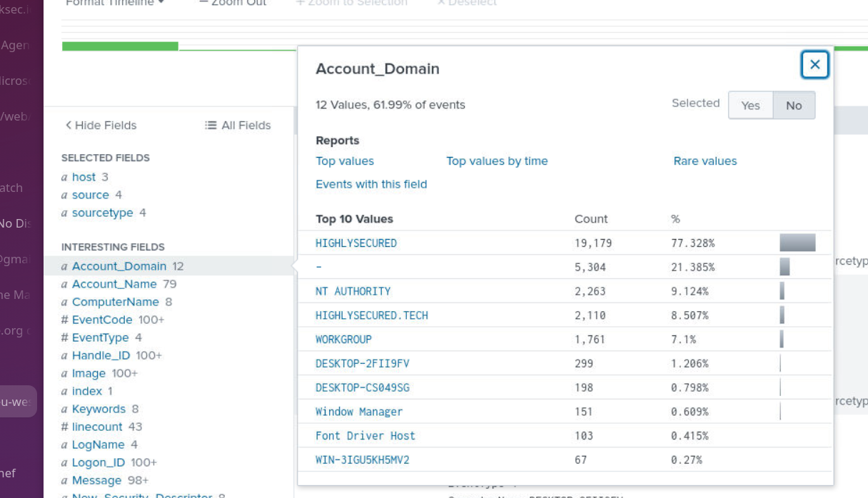Select the sourcetype selected field

(x=101, y=213)
